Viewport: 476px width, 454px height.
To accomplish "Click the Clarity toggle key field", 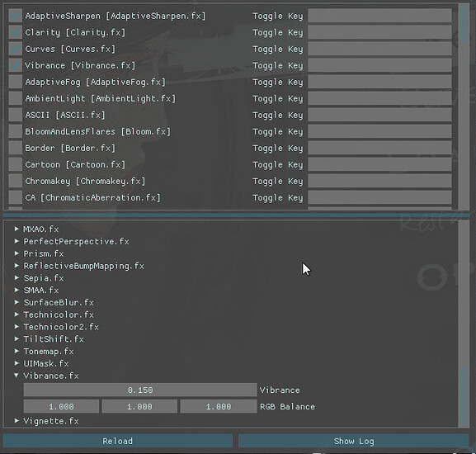I will 379,32.
